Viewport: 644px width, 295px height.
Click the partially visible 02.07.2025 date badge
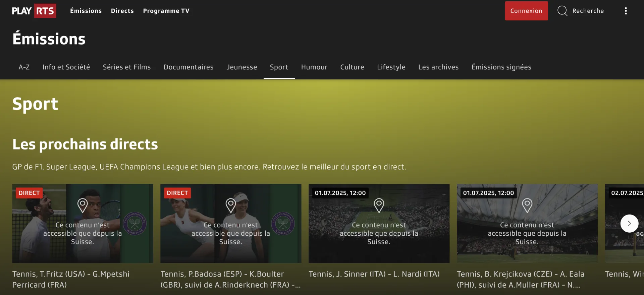627,193
